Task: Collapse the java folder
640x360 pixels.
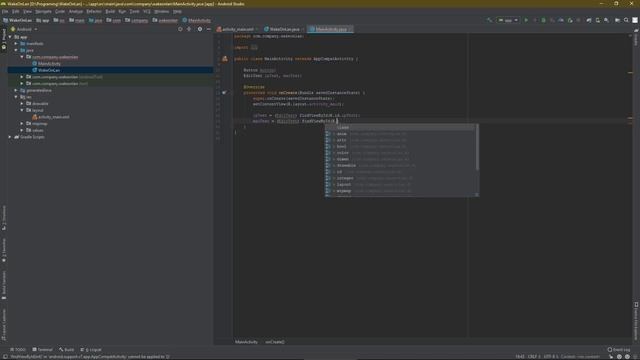Action: (16, 50)
